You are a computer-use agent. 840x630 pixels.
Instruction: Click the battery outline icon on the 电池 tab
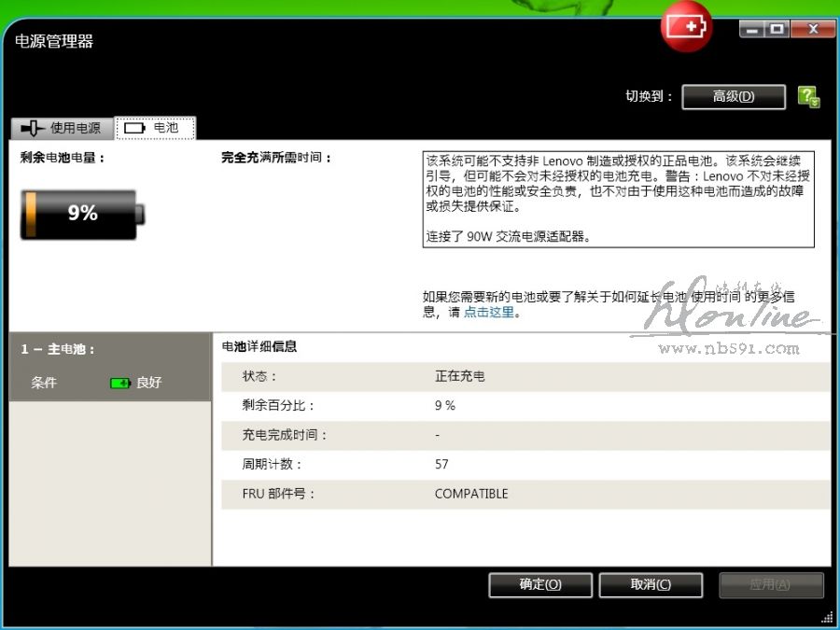pos(134,128)
